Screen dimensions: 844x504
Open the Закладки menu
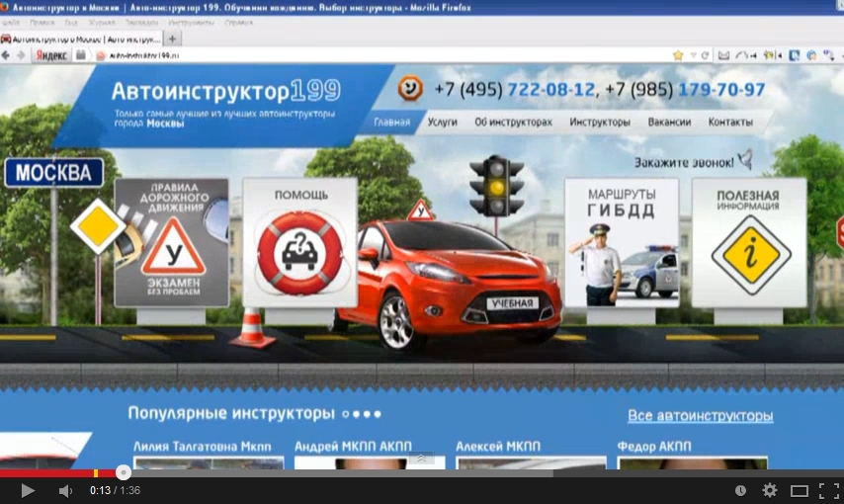[x=141, y=23]
